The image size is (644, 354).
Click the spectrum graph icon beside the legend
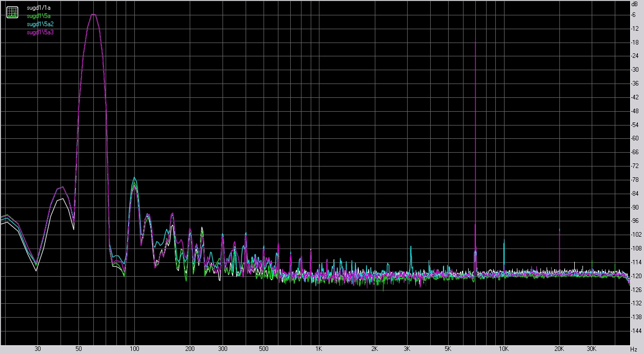click(12, 12)
